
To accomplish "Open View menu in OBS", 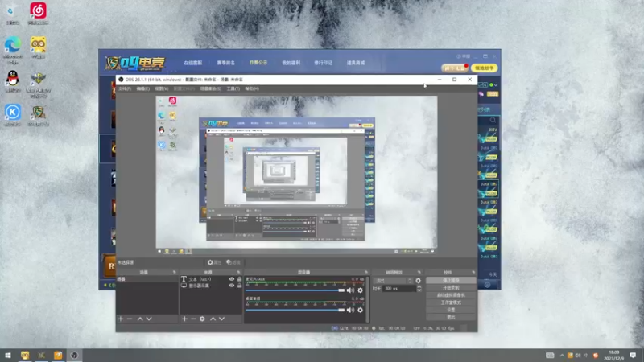I will [x=162, y=88].
